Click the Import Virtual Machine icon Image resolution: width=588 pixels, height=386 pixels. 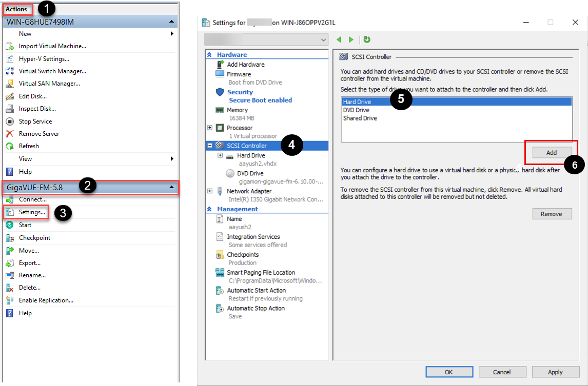[9, 46]
